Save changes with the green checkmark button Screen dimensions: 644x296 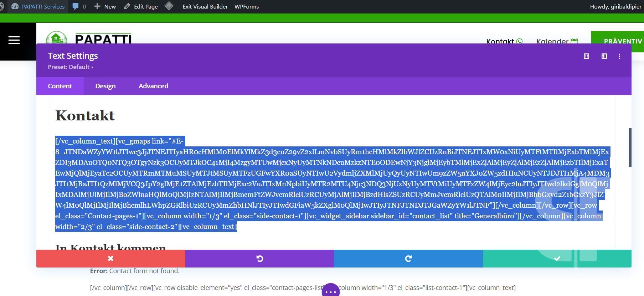click(x=557, y=259)
